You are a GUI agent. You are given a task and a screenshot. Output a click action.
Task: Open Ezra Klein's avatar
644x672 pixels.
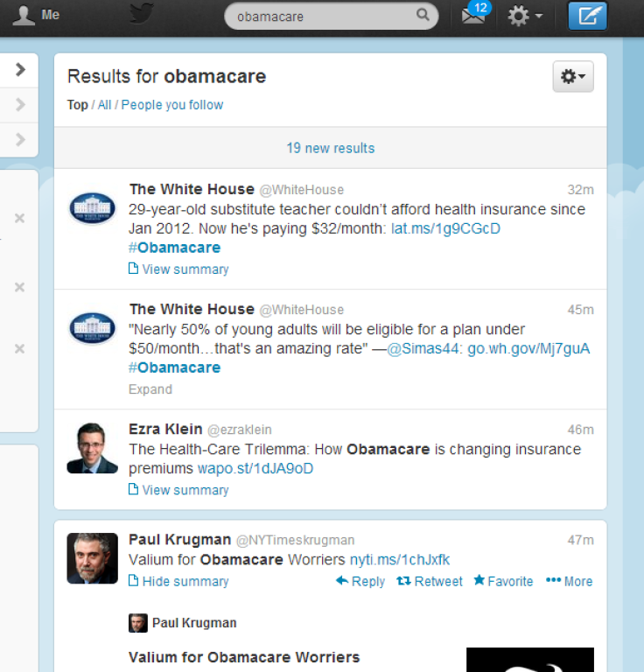(92, 448)
